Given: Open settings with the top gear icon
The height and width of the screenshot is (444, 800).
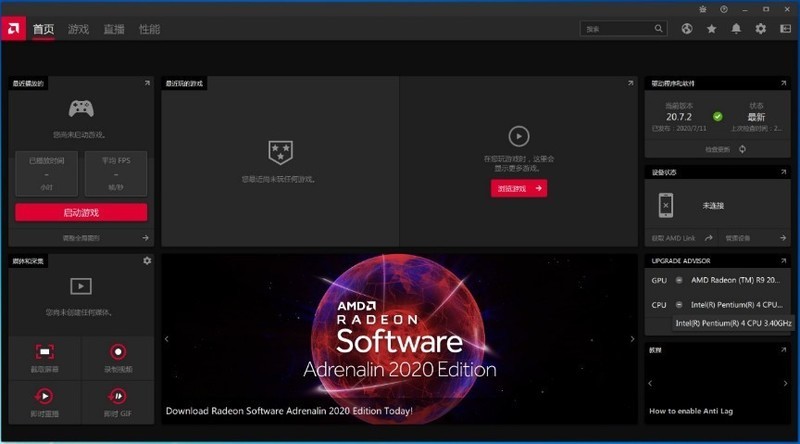Looking at the screenshot, I should (760, 29).
